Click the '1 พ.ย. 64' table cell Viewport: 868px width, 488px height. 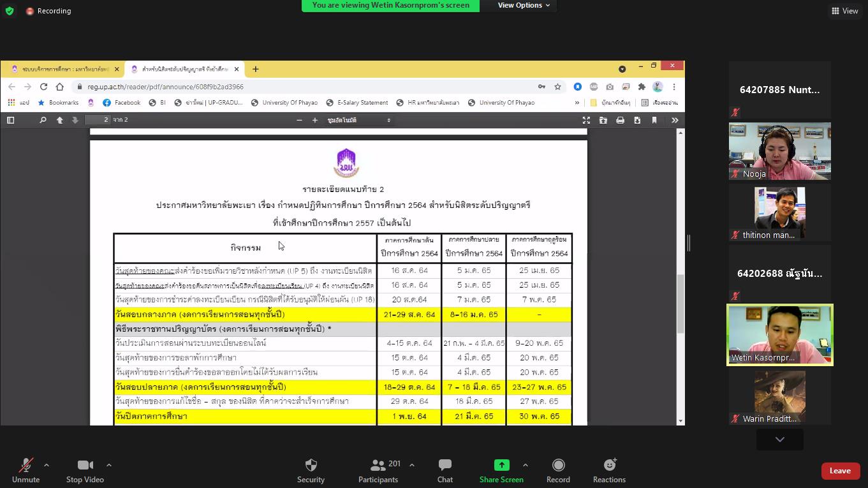point(409,416)
